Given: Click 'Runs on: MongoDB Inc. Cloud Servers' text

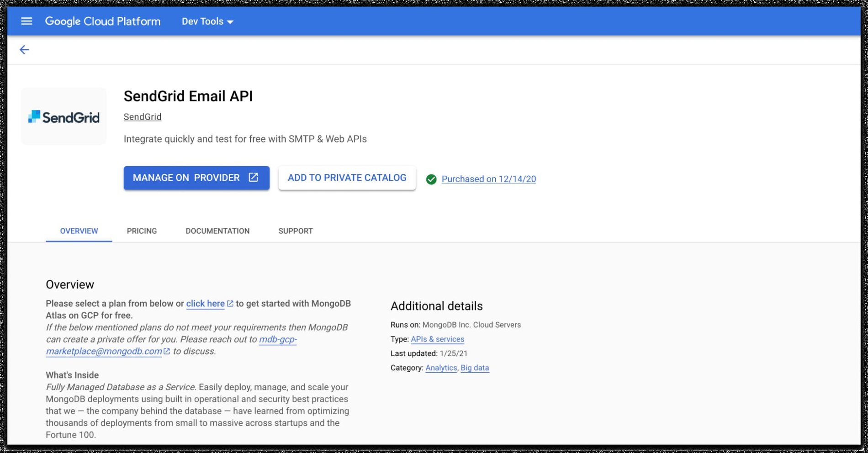Looking at the screenshot, I should pos(455,325).
